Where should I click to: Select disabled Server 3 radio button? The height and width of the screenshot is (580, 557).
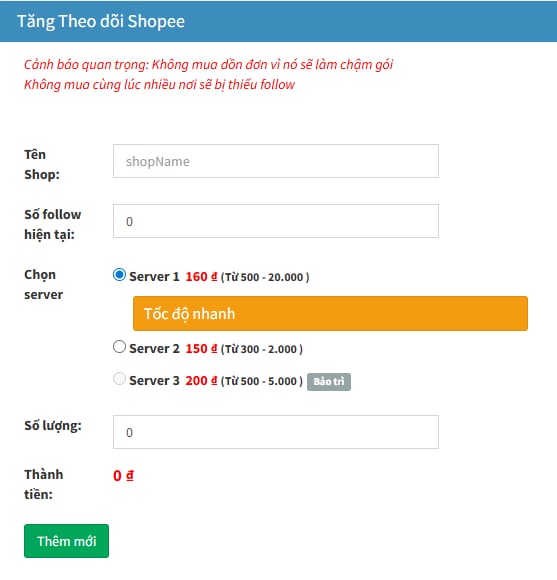tap(119, 379)
